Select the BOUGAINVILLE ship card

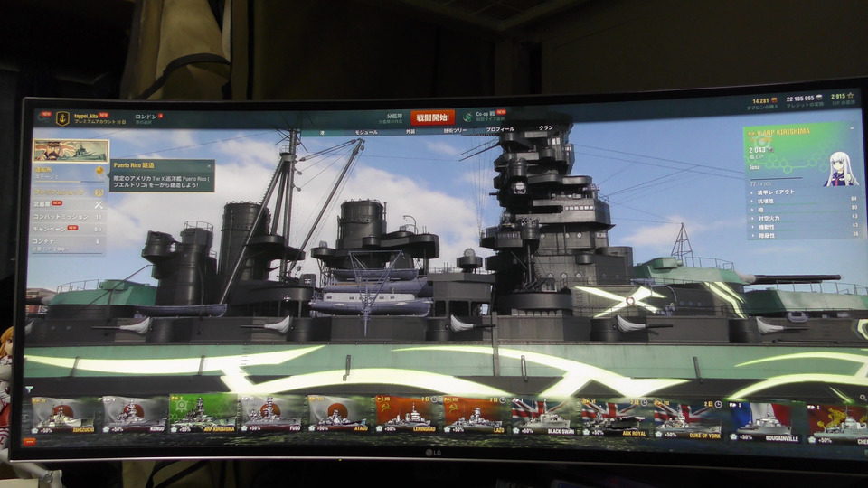(x=766, y=422)
